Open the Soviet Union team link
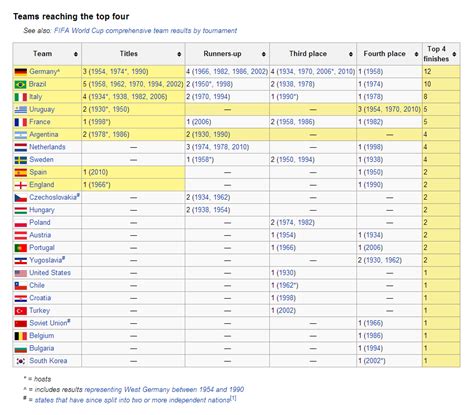474x415 pixels. click(x=48, y=323)
